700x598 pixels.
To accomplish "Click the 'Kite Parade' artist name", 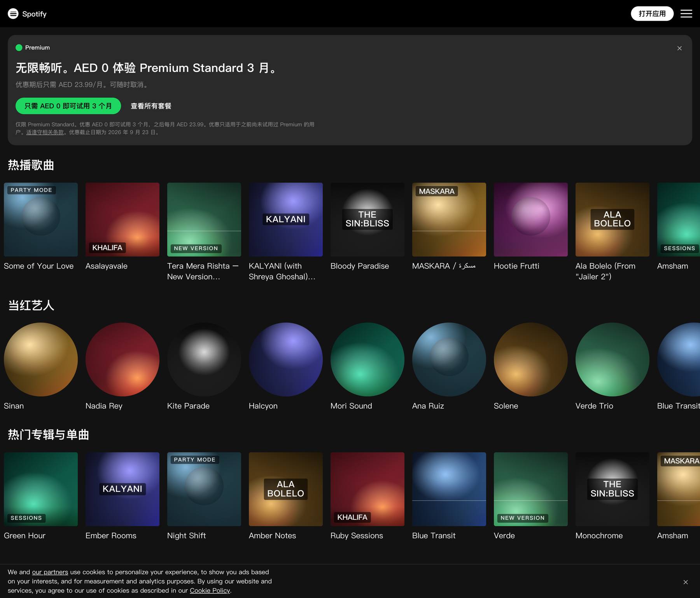I will pos(188,406).
